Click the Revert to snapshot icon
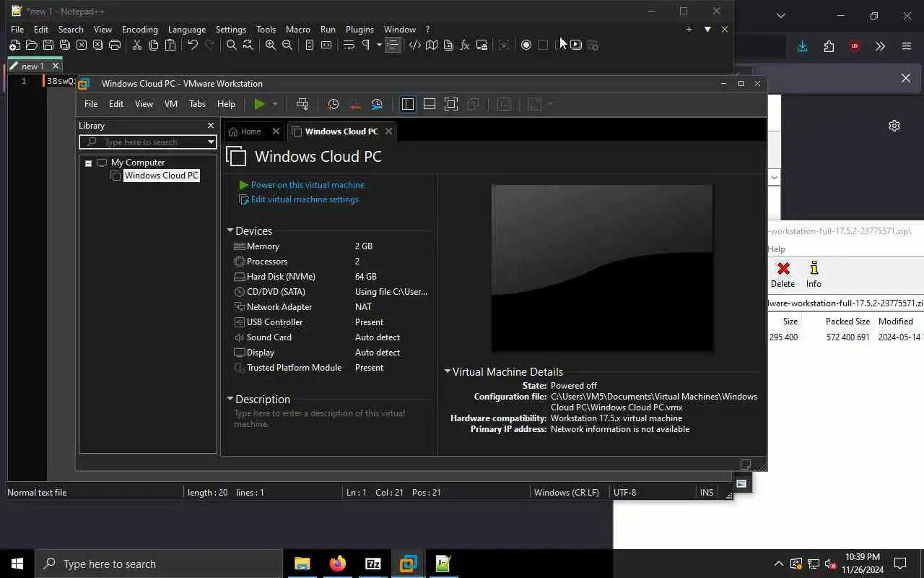The height and width of the screenshot is (578, 924). pos(355,104)
